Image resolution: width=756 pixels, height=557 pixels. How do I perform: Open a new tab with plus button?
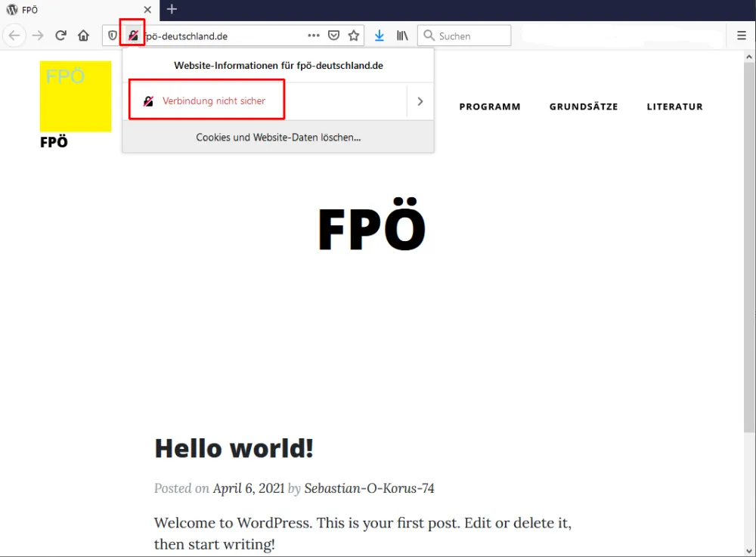[x=172, y=9]
